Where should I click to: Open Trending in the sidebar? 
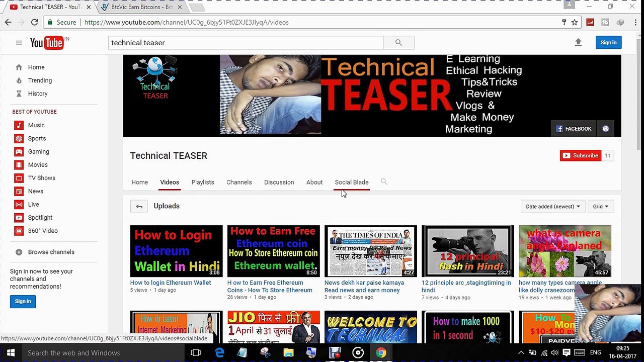click(x=40, y=80)
